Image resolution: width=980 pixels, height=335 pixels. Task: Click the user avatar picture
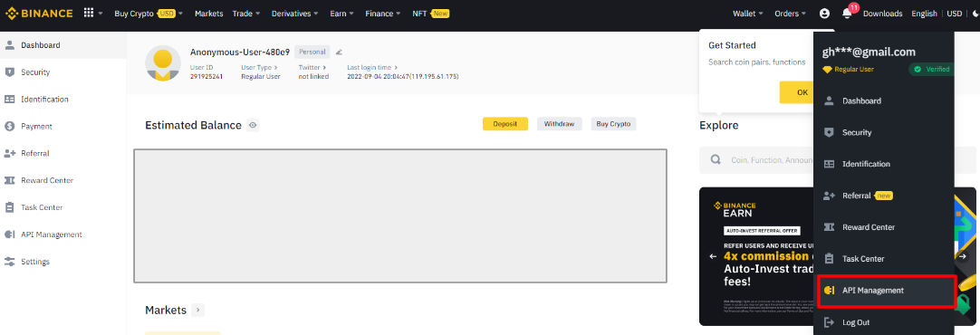[163, 63]
